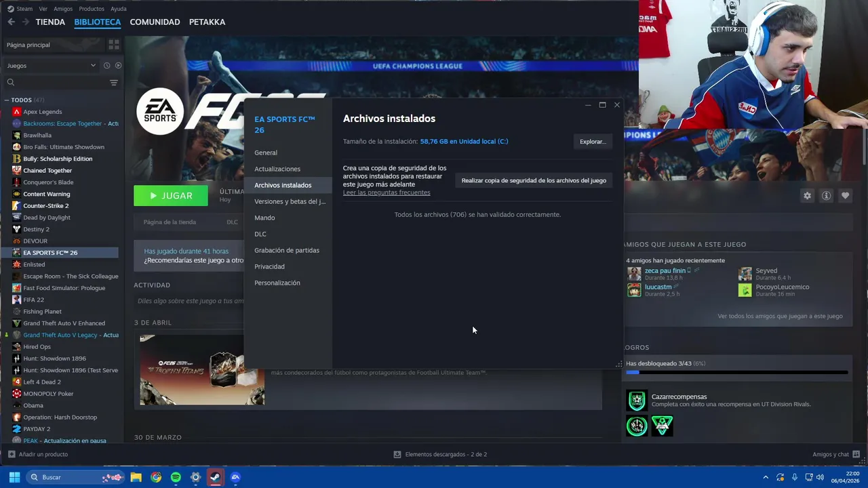Click PocoyoLeucemico's avatar
This screenshot has height=488, width=868.
pyautogui.click(x=745, y=290)
